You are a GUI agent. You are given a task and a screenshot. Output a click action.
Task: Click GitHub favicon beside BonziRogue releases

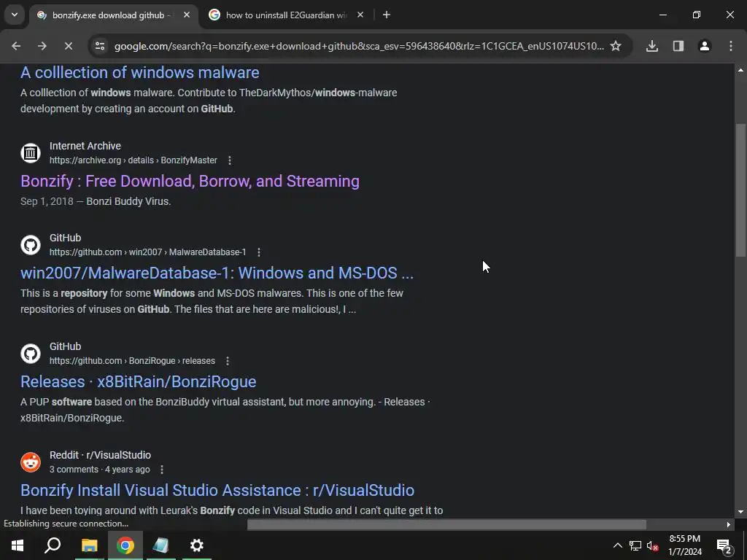(x=31, y=354)
